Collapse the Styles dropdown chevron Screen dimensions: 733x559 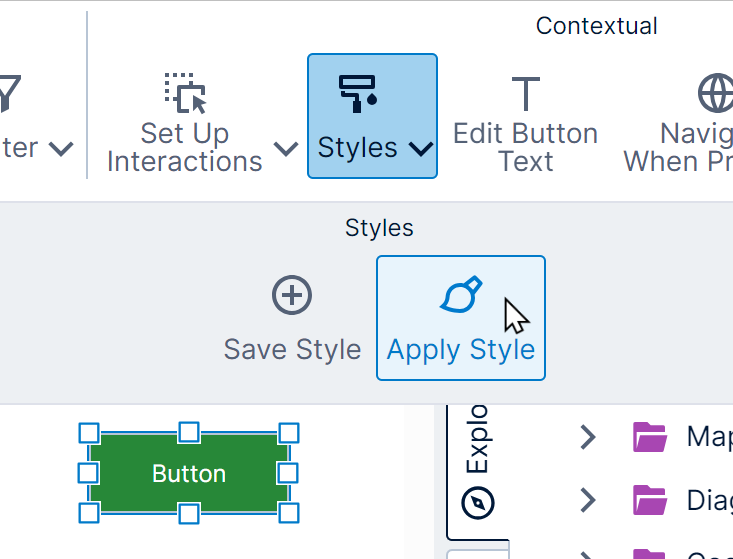pyautogui.click(x=421, y=149)
